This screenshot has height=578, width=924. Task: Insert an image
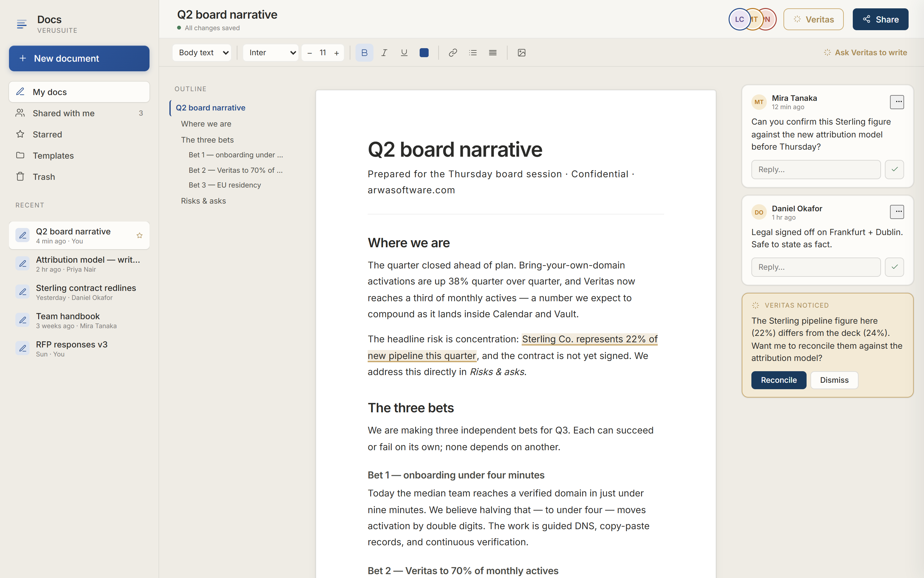(x=522, y=53)
